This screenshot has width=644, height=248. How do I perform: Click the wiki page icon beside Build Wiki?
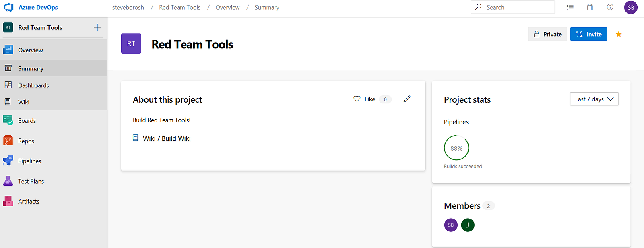(136, 138)
